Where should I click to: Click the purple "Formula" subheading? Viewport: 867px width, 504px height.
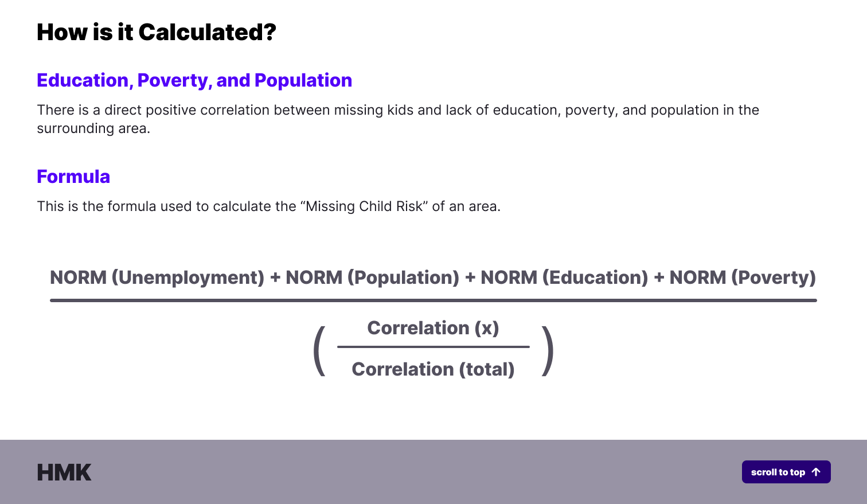tap(73, 177)
